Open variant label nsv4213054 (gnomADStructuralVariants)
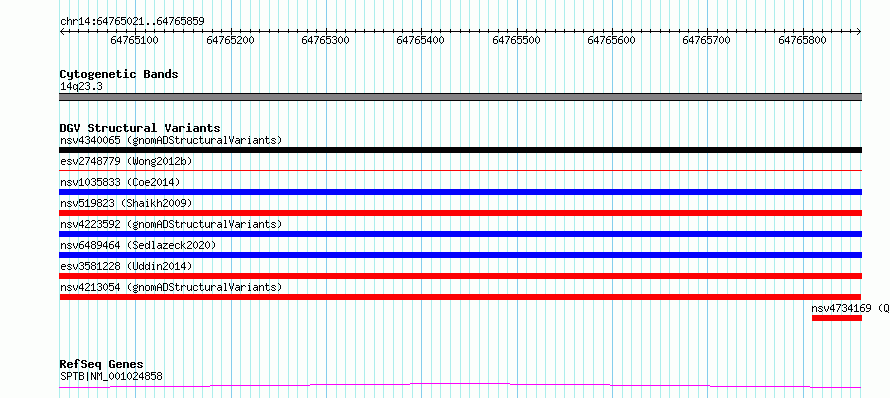Image resolution: width=890 pixels, height=398 pixels. pos(171,287)
